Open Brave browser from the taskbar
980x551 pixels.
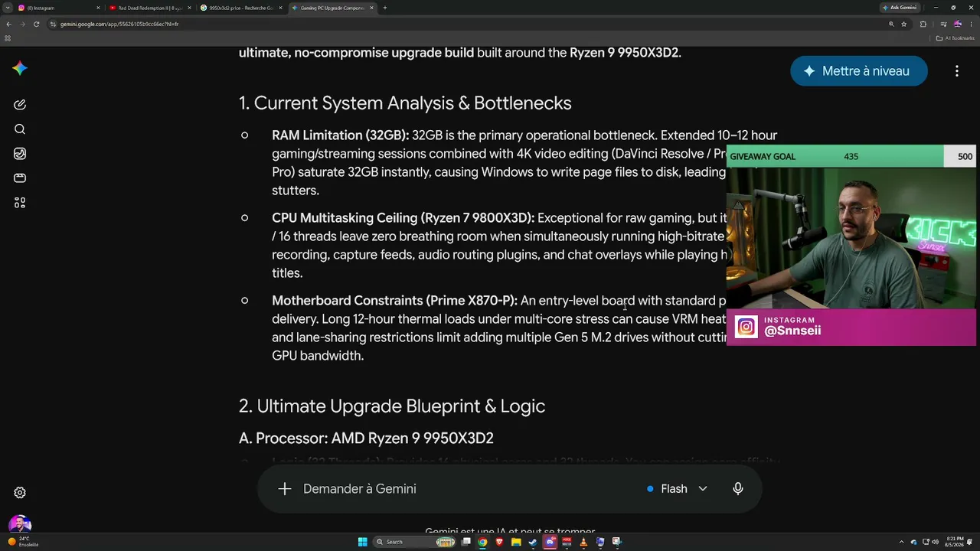499,542
